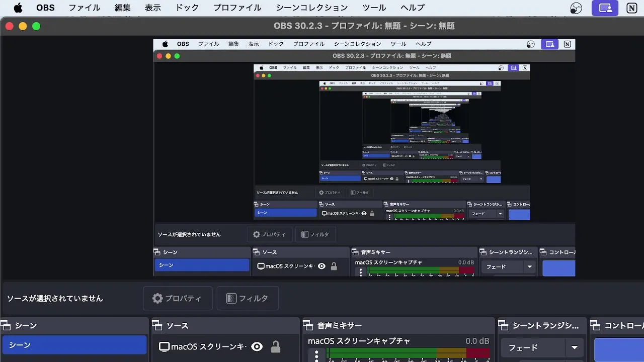Click the main preview canvas
Screen dimensions: 644x362
[364, 157]
